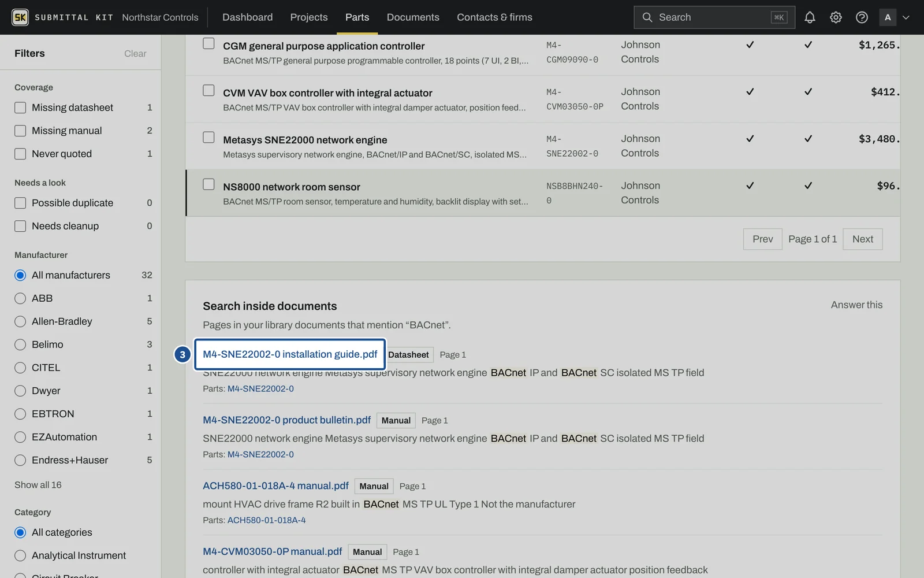Choose Allen-Bradley manufacturer

click(x=20, y=321)
